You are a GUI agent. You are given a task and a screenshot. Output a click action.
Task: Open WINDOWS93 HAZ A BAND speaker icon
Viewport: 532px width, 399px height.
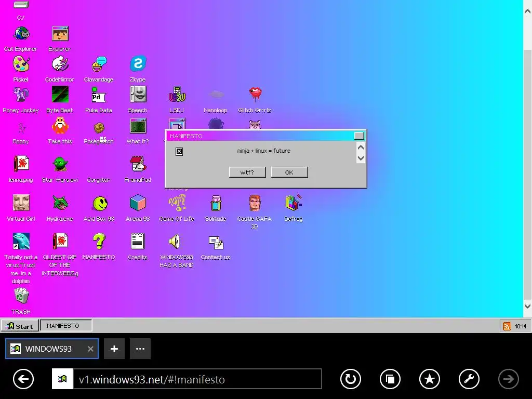[175, 241]
